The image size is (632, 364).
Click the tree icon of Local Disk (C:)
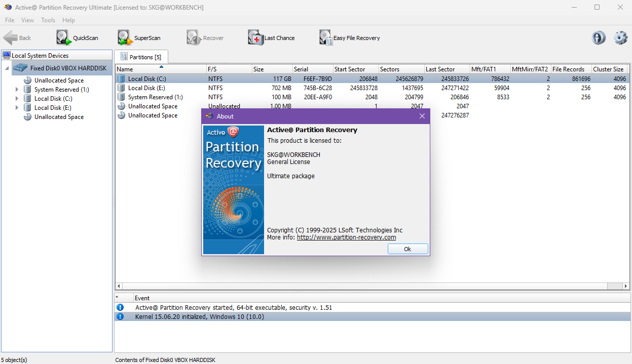pyautogui.click(x=27, y=98)
